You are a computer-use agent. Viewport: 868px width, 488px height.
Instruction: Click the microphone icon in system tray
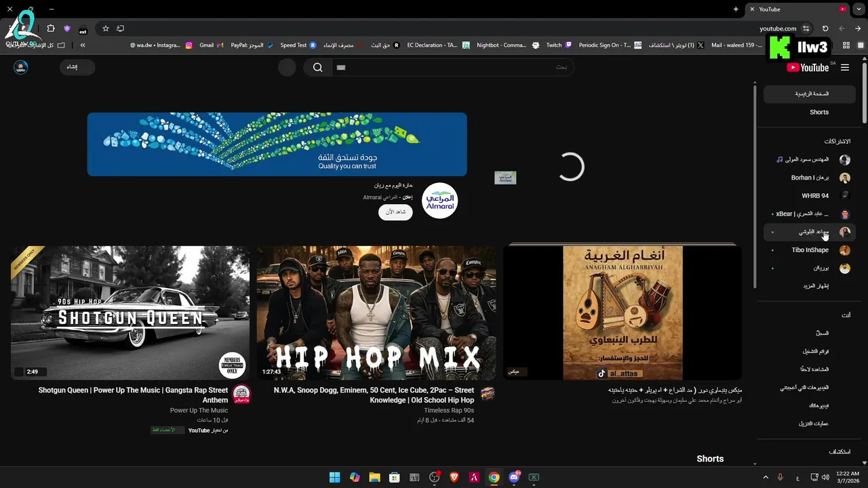pos(781,477)
